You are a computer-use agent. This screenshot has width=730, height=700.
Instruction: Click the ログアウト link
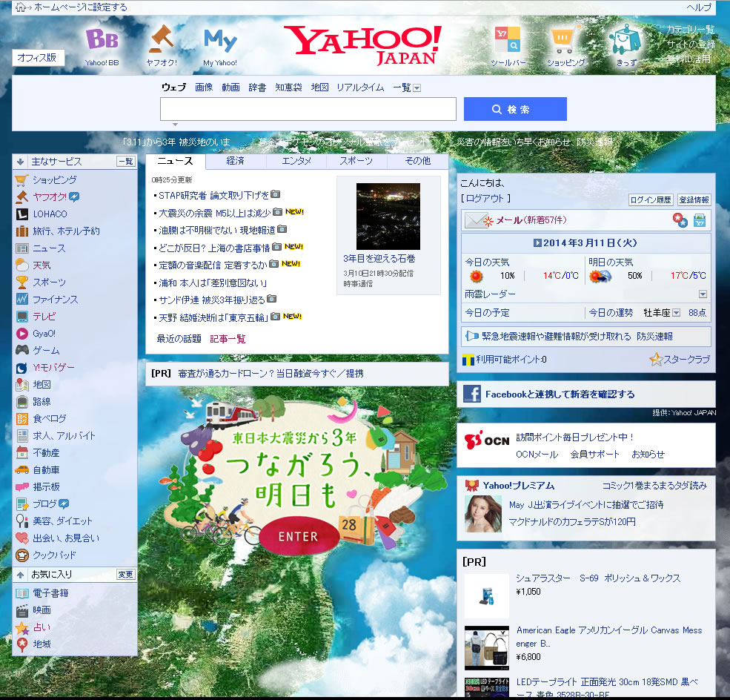tap(485, 199)
